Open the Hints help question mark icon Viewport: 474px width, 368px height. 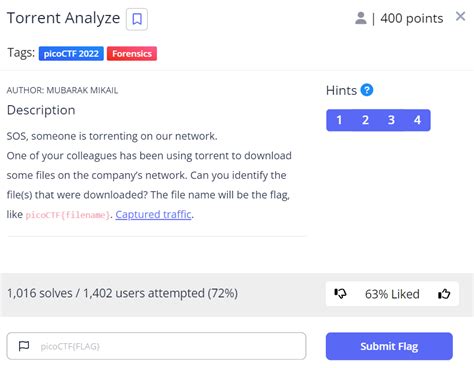point(367,90)
